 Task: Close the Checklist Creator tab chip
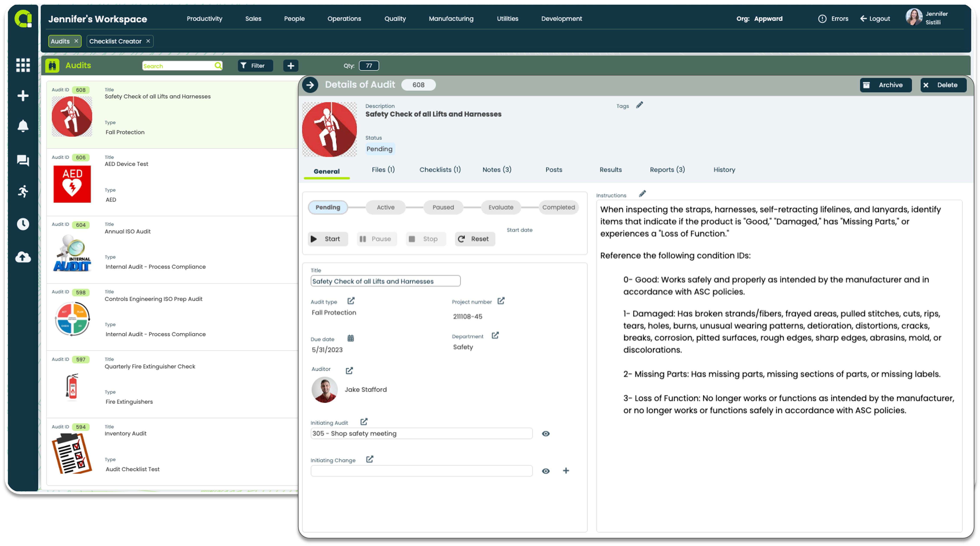[148, 41]
